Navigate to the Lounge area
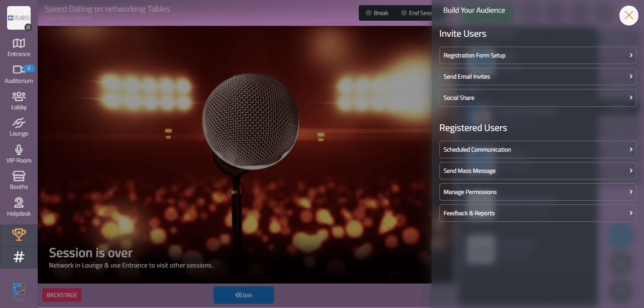 (x=19, y=127)
